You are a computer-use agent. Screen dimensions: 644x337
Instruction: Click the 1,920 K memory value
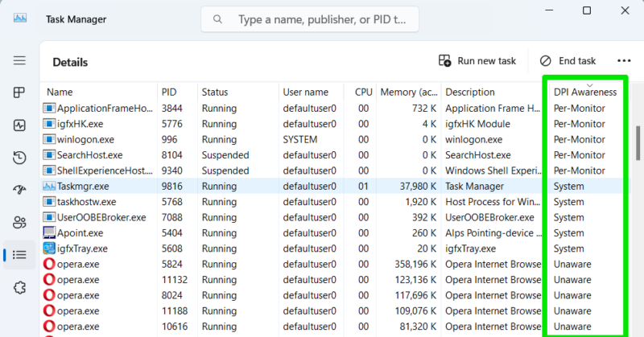(x=420, y=202)
